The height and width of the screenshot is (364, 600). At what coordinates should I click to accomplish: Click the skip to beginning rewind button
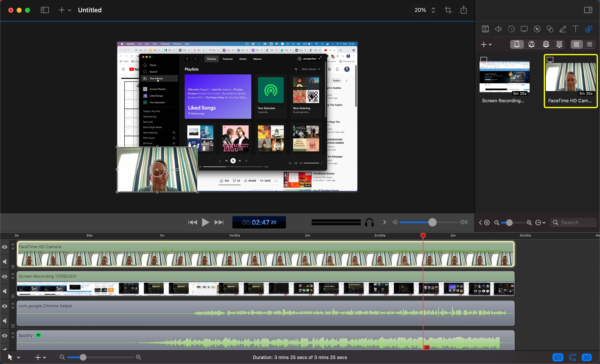point(192,222)
